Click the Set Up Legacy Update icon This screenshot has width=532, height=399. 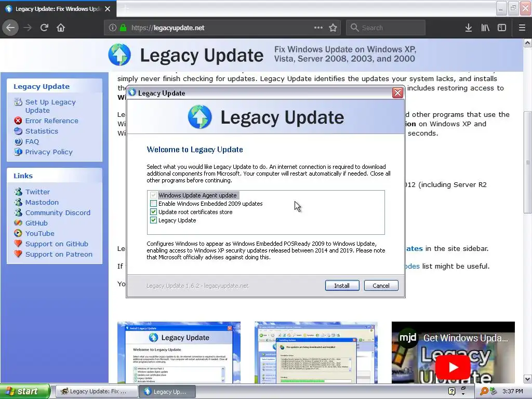18,102
